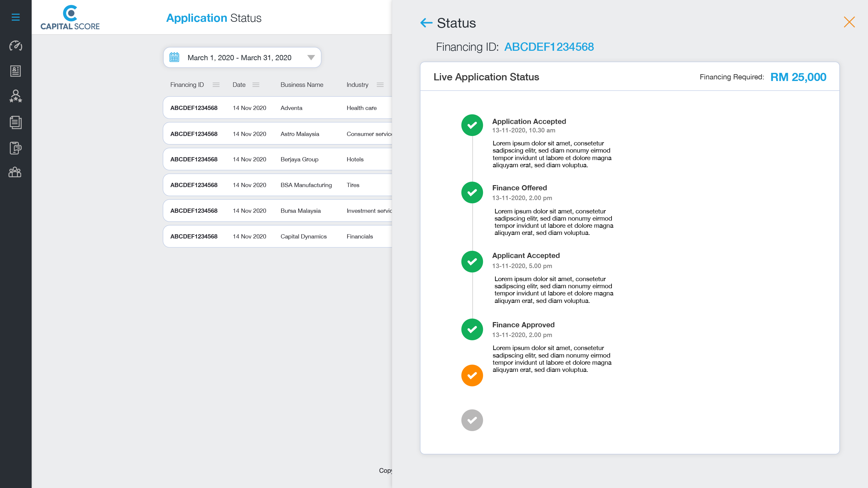Click the Capital Score logo
This screenshot has height=488, width=868.
point(70,18)
